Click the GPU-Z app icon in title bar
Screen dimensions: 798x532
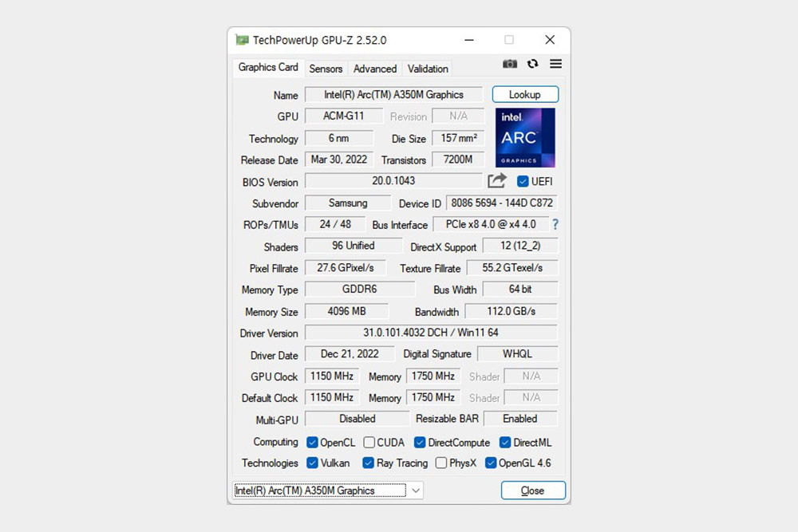pos(242,40)
